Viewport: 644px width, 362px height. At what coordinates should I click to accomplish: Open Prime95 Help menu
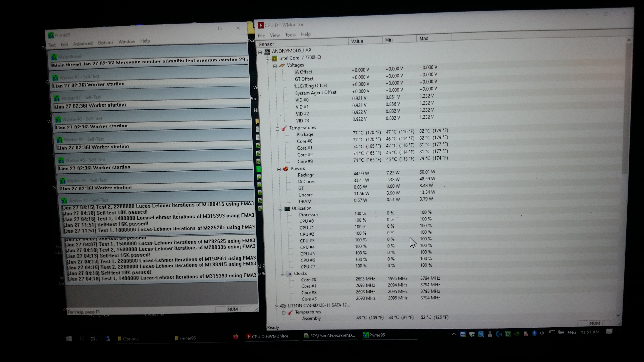click(x=145, y=41)
